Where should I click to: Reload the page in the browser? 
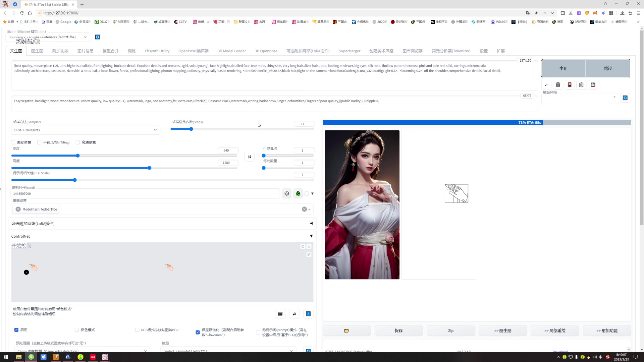(22, 13)
